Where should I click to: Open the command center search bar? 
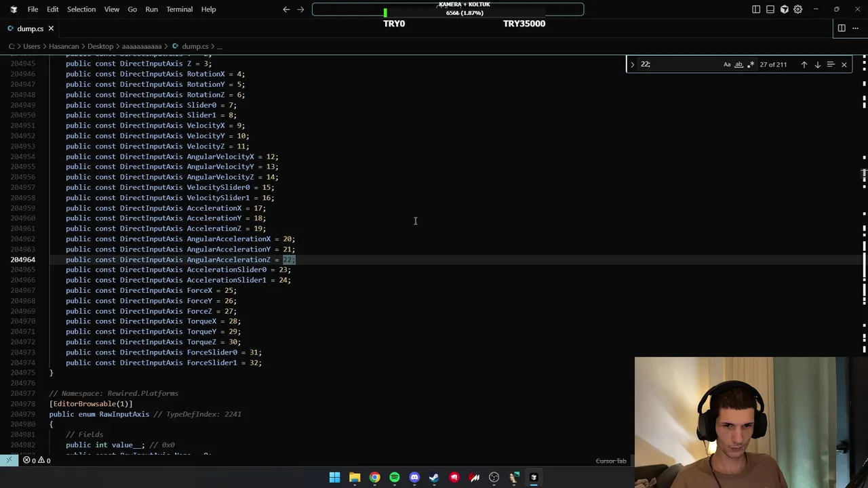(x=448, y=9)
